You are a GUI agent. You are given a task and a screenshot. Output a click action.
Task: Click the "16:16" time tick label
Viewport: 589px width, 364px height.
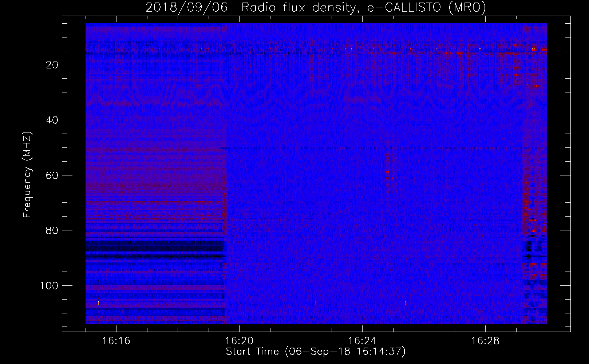click(116, 341)
